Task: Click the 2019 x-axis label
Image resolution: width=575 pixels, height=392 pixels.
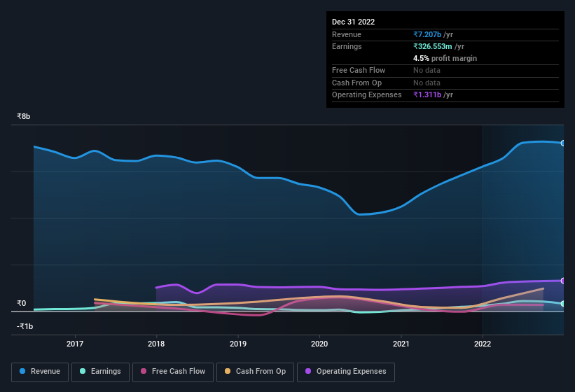Action: coord(238,344)
